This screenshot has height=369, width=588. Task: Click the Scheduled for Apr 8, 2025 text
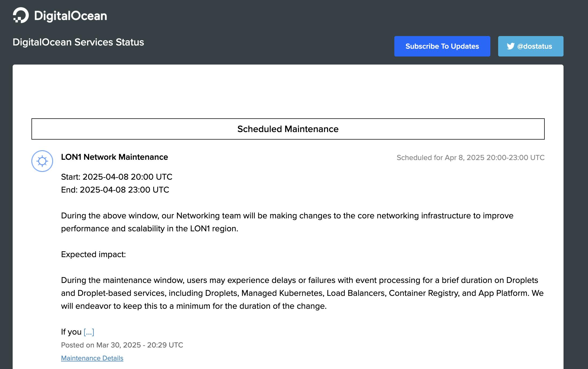470,158
